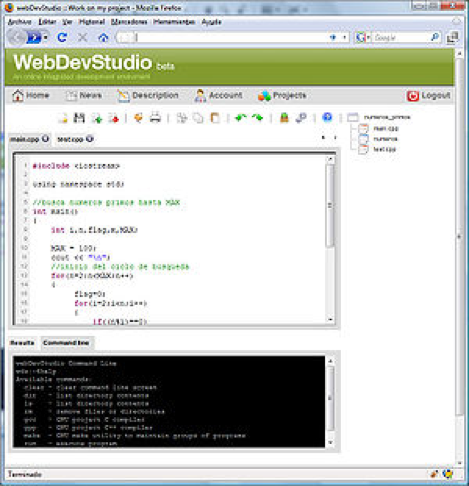469x486 pixels.
Task: Click inside the command line terminal area
Action: coord(169,402)
